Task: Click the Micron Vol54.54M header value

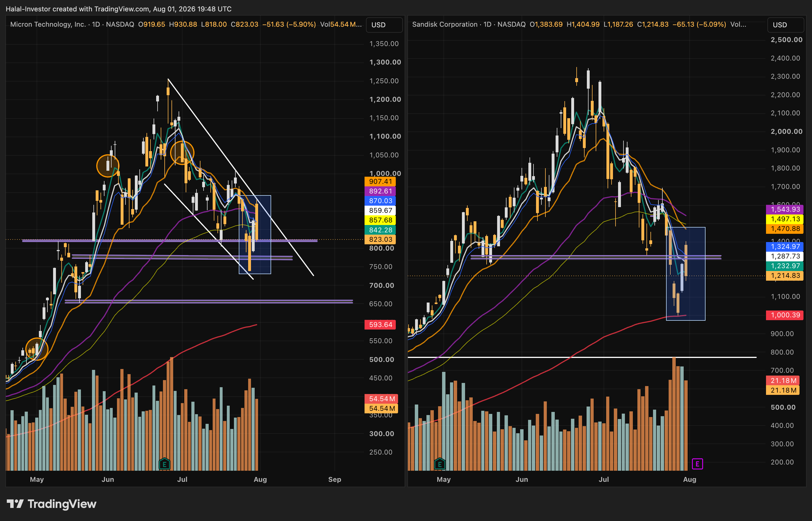Action: pos(341,24)
